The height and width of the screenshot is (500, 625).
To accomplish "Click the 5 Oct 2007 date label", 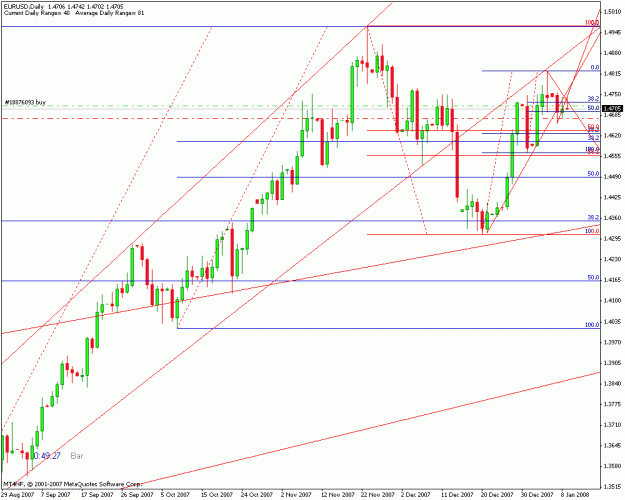I will (175, 495).
